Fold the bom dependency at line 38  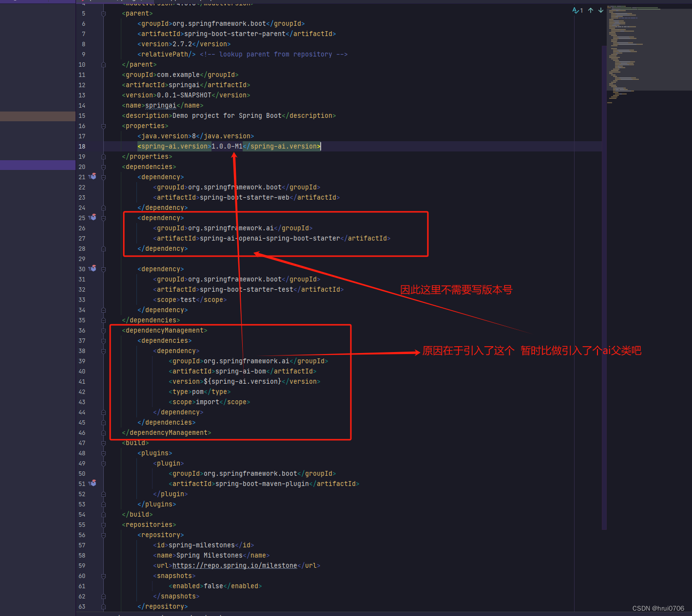click(103, 351)
